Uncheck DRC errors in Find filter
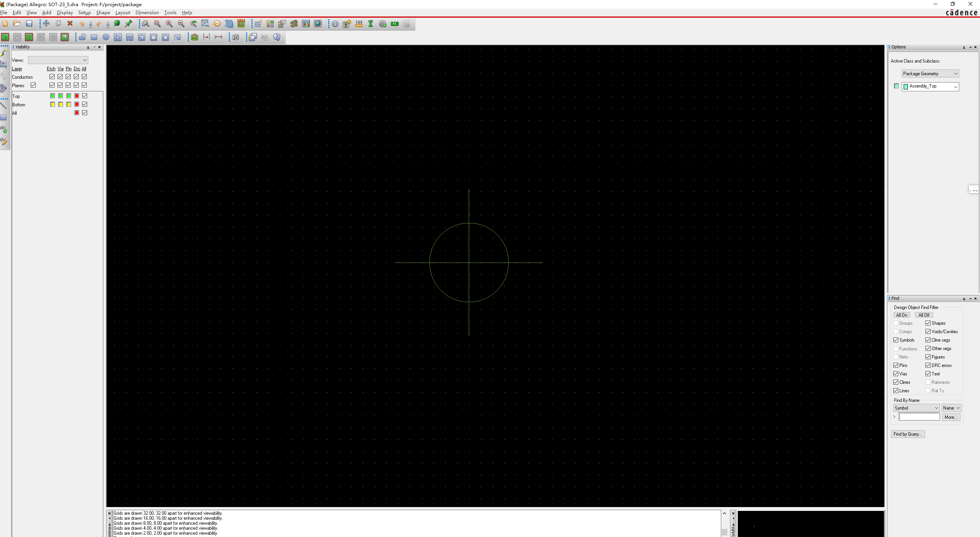Image resolution: width=980 pixels, height=537 pixels. point(928,365)
